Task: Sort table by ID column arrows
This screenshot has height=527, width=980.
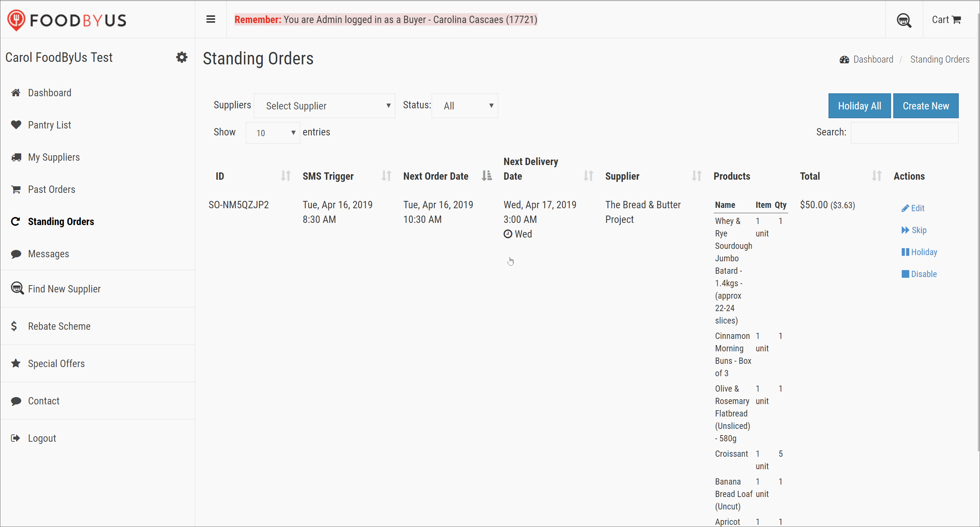Action: 286,176
